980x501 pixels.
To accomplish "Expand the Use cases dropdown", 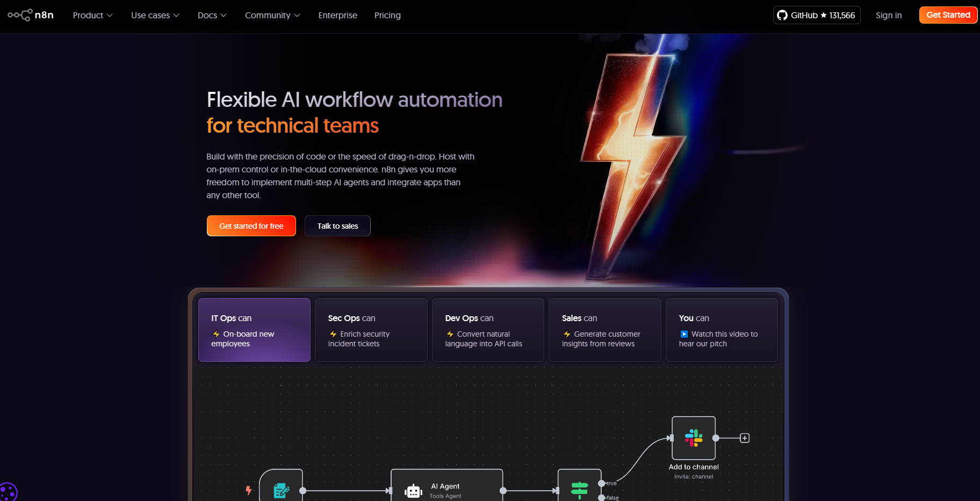I will click(x=155, y=15).
